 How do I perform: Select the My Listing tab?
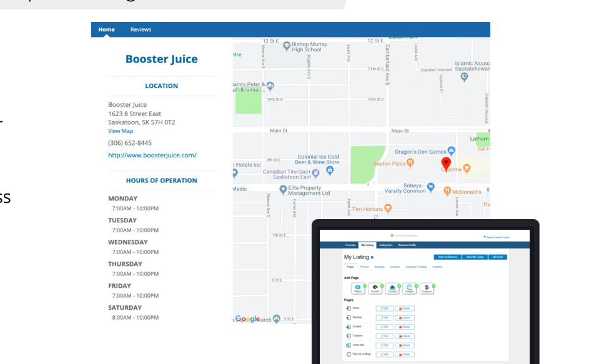(x=367, y=245)
